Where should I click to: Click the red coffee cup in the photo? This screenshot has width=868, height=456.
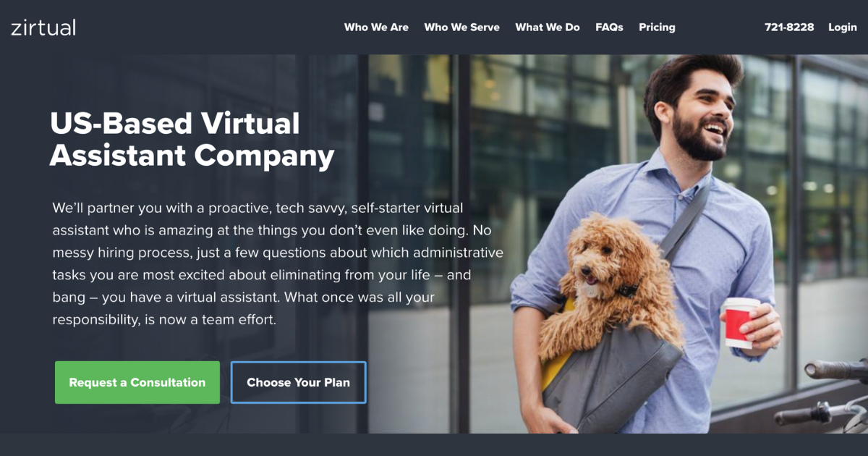739,323
